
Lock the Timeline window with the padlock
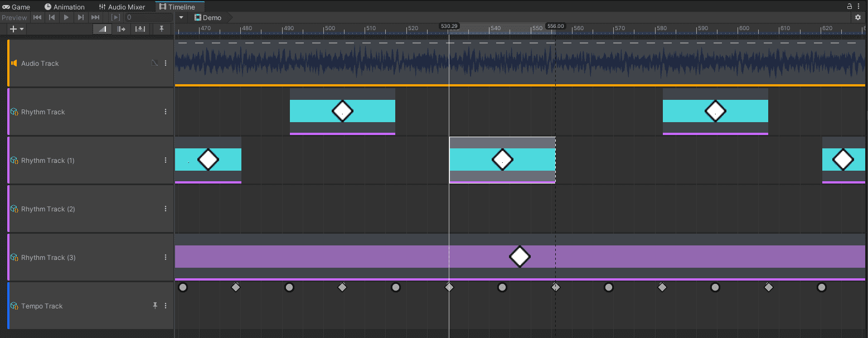point(849,6)
